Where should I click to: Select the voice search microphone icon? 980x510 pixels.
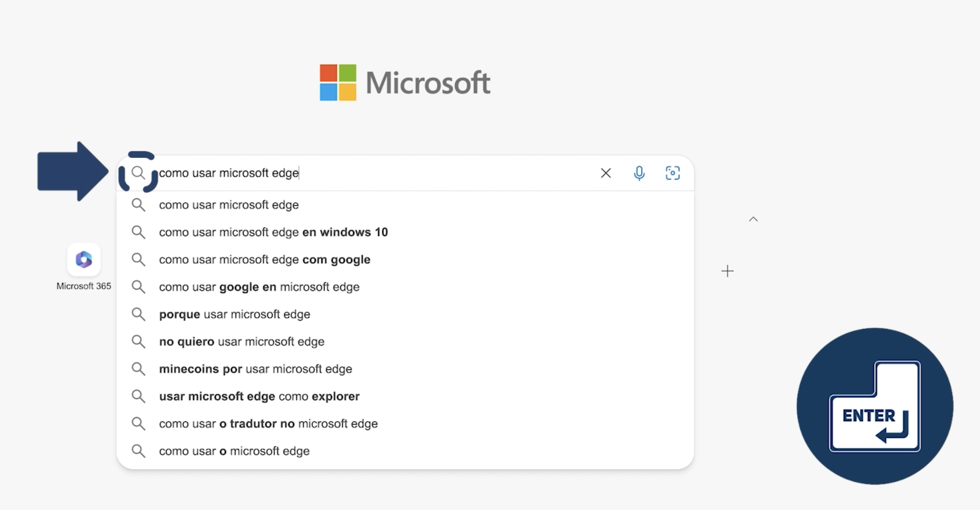click(640, 173)
